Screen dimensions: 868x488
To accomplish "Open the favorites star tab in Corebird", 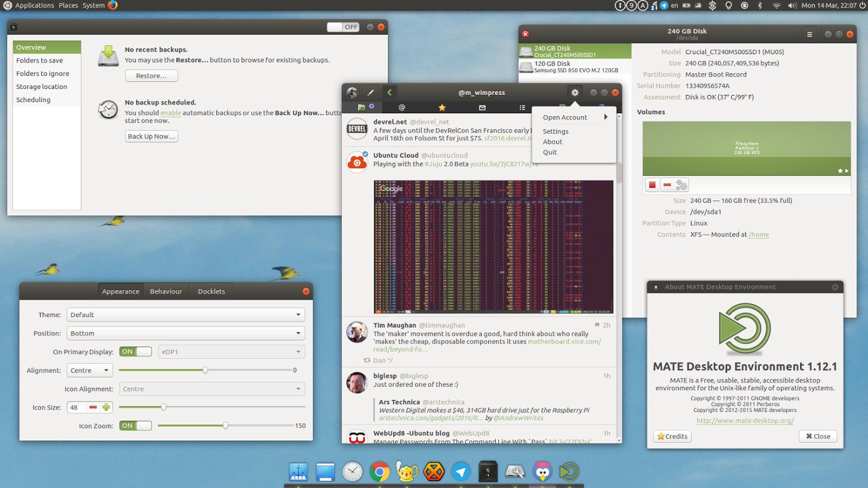I will [x=442, y=107].
